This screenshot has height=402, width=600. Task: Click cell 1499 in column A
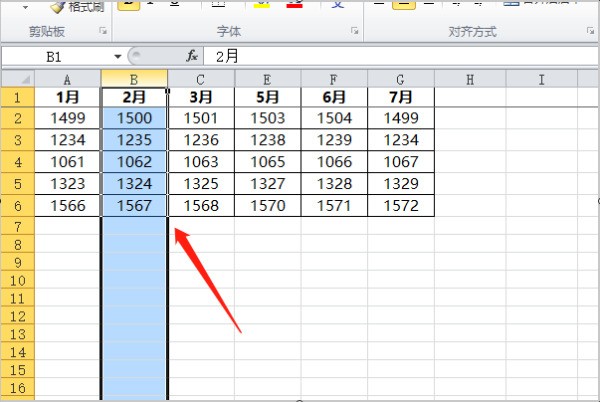tap(67, 118)
